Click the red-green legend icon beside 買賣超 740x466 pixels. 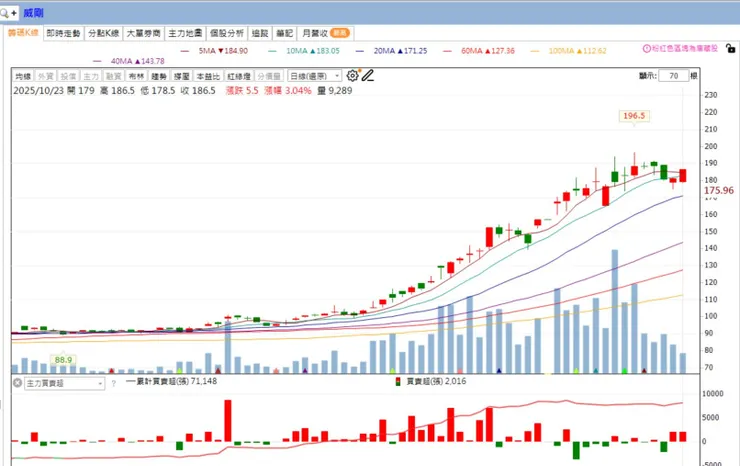(x=398, y=381)
